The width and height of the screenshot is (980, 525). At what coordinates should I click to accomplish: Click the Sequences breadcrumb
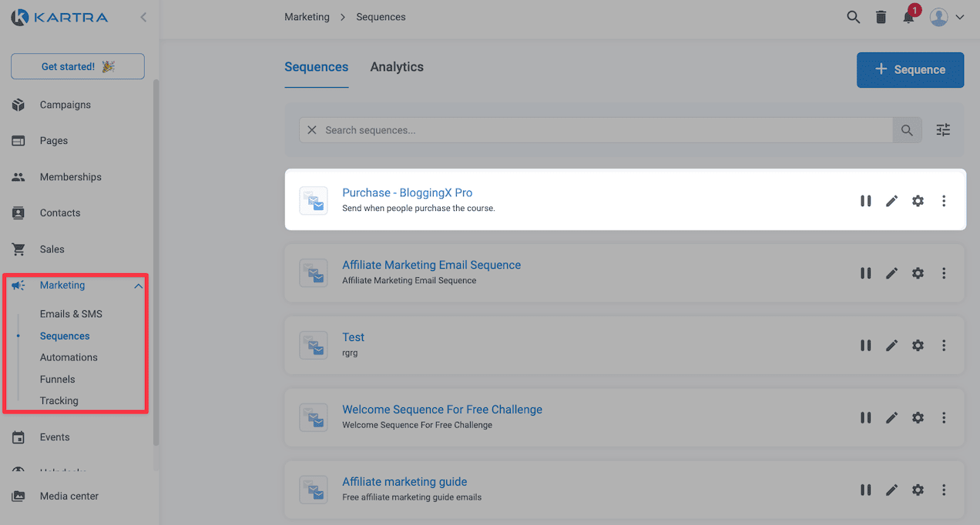[381, 17]
